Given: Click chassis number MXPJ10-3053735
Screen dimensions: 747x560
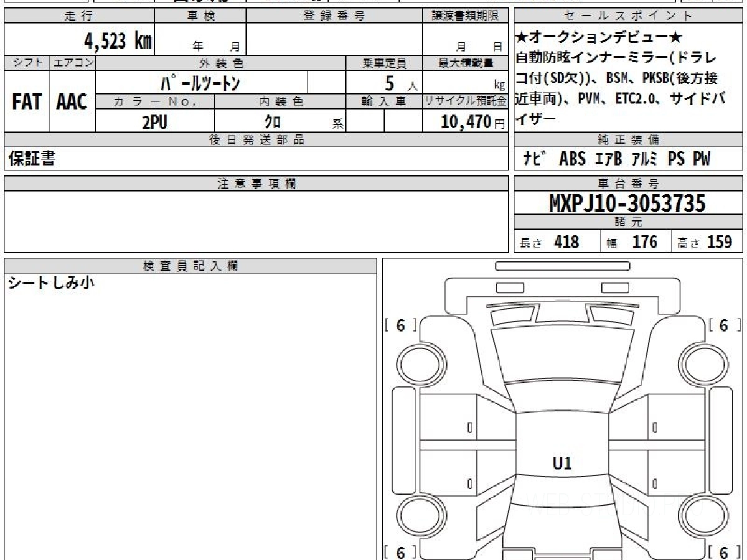Looking at the screenshot, I should [627, 203].
